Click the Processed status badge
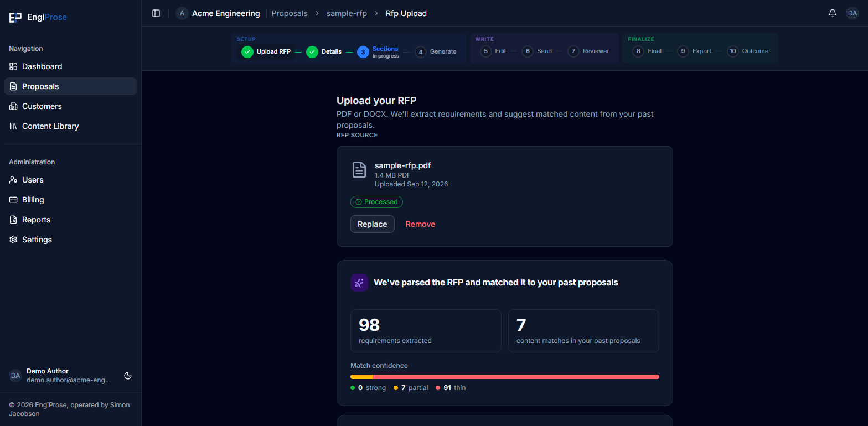Screen dimensions: 868x426 pyautogui.click(x=376, y=202)
